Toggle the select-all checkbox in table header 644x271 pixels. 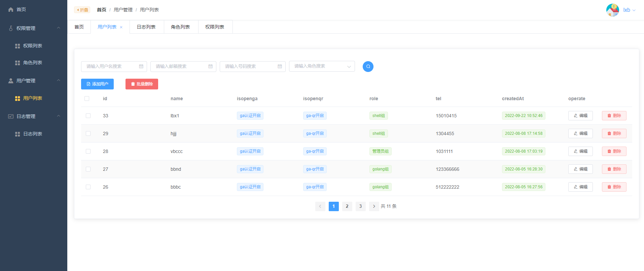point(87,99)
